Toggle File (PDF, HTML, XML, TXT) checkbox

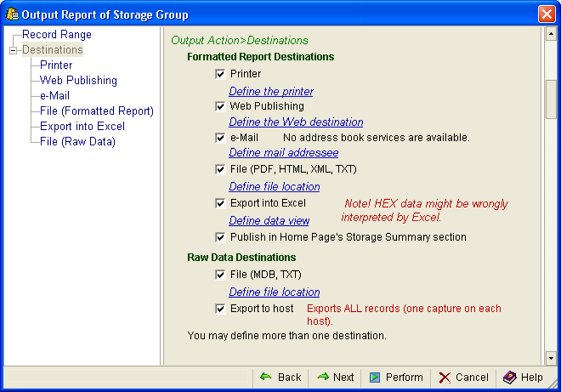tap(220, 169)
